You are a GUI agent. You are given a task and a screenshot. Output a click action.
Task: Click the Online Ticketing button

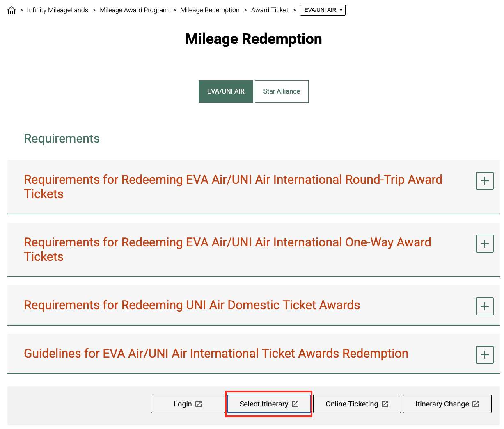357,404
